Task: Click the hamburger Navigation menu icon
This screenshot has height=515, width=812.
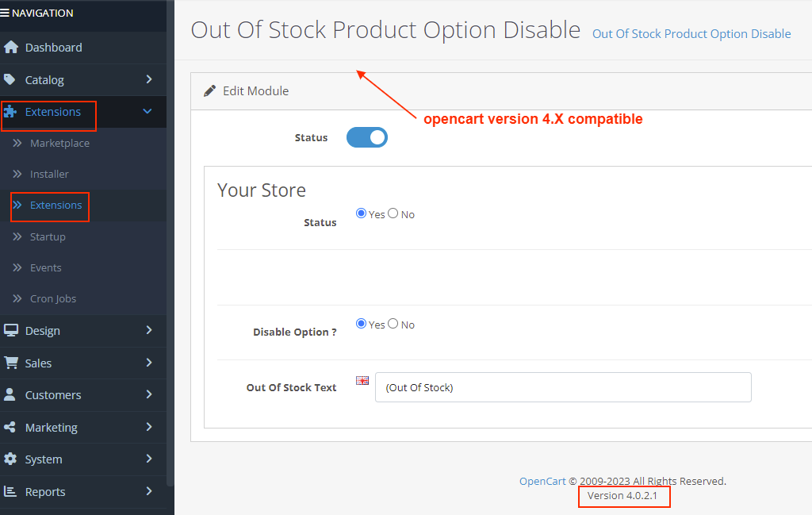Action: 6,13
